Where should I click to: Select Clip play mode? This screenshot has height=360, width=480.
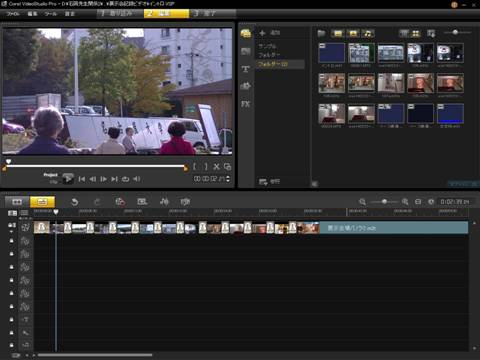point(54,182)
